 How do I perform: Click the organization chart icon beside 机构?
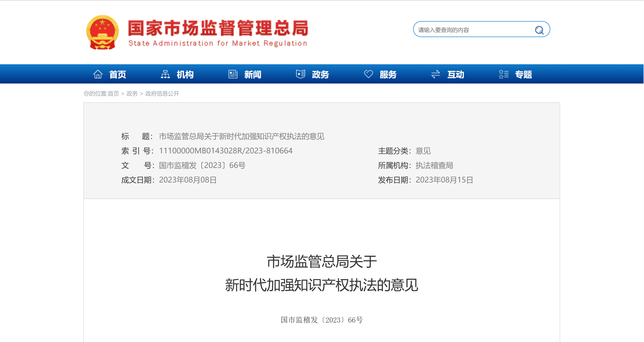click(165, 74)
